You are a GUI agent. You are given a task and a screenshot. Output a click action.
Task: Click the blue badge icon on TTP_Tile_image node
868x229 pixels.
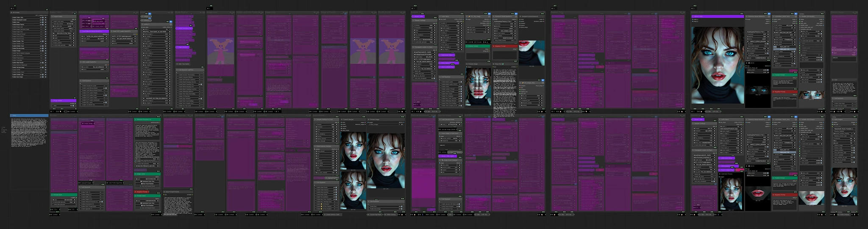point(489,14)
